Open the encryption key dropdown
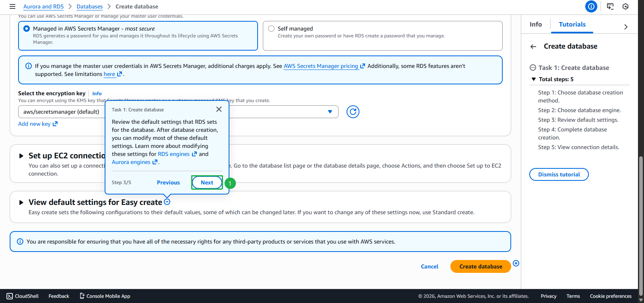 pos(330,112)
